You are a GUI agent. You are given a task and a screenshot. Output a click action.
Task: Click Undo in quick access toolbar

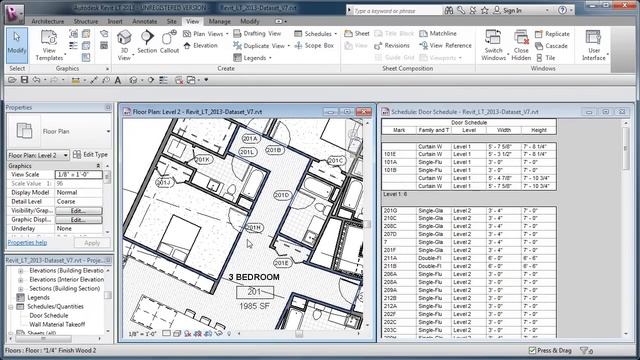[36, 80]
